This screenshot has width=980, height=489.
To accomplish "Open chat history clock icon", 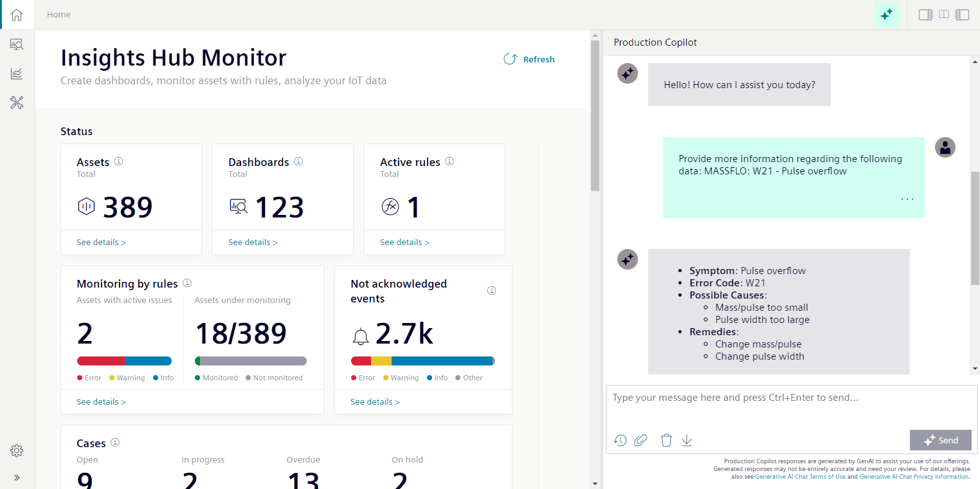I will pyautogui.click(x=620, y=440).
